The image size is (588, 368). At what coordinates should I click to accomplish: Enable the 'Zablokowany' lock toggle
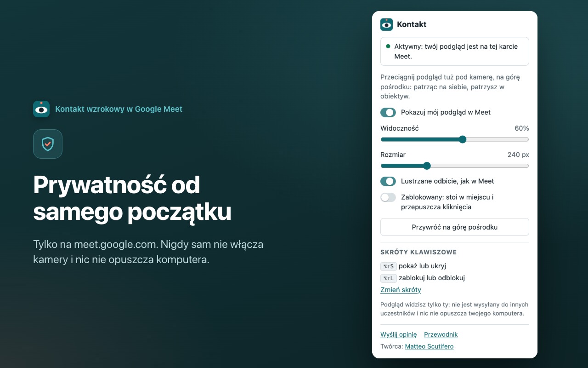(x=388, y=197)
